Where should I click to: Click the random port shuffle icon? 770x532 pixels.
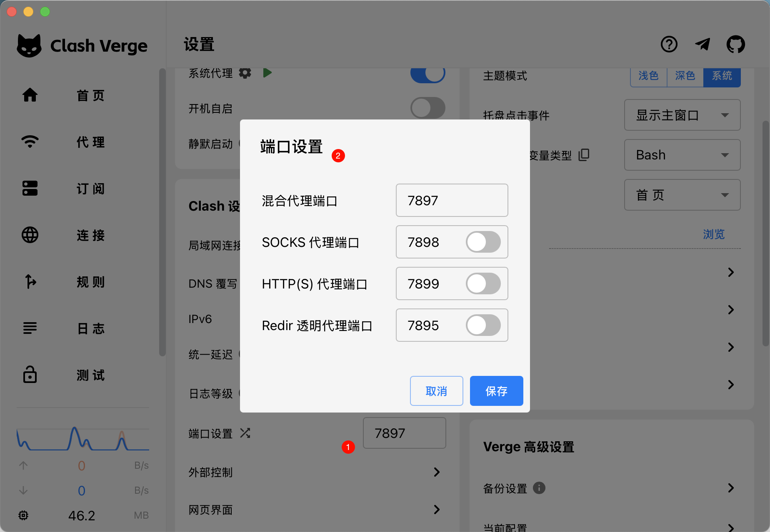coord(245,433)
